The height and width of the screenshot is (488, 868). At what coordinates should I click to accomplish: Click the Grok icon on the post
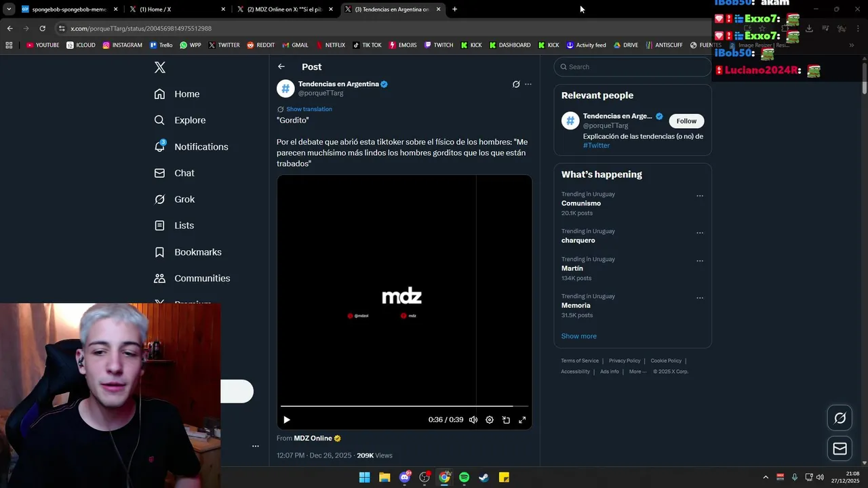tap(516, 84)
